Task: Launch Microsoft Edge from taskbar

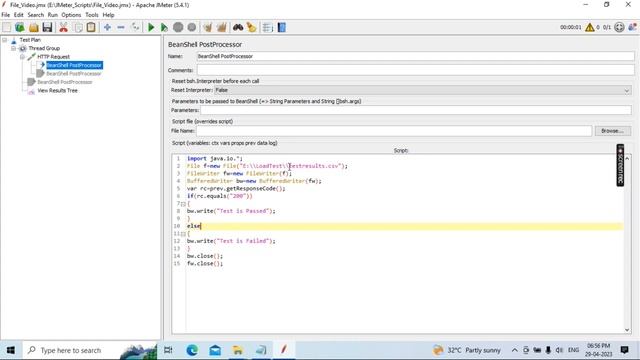Action: [192, 350]
